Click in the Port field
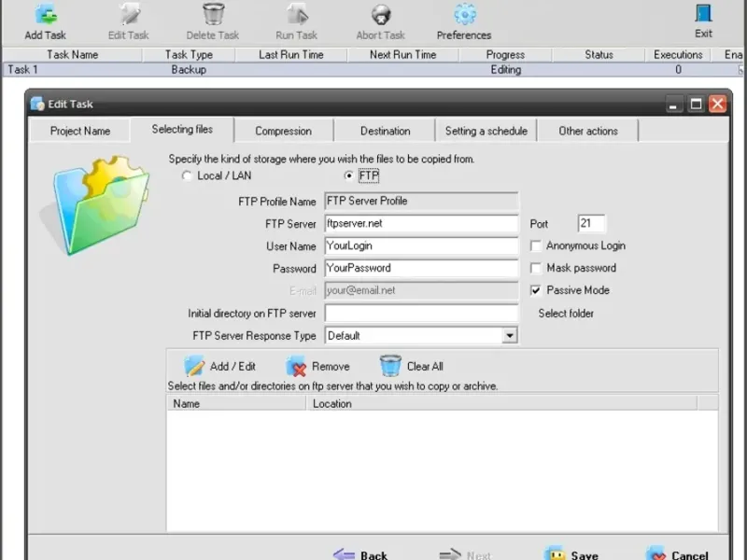 (x=591, y=223)
